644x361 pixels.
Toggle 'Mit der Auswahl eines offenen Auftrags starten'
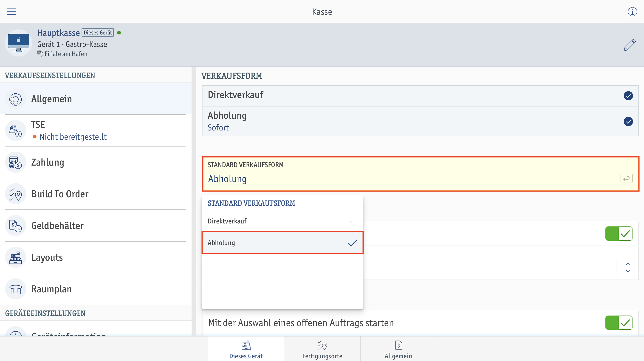pos(619,322)
